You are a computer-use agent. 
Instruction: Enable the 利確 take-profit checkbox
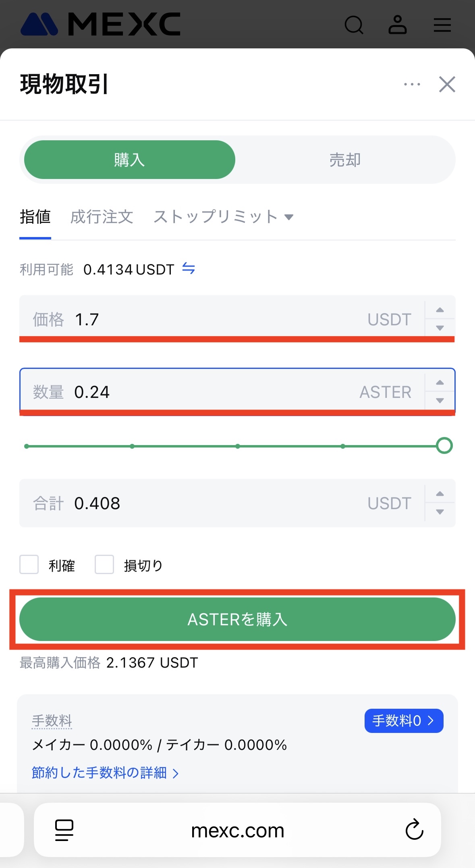29,564
